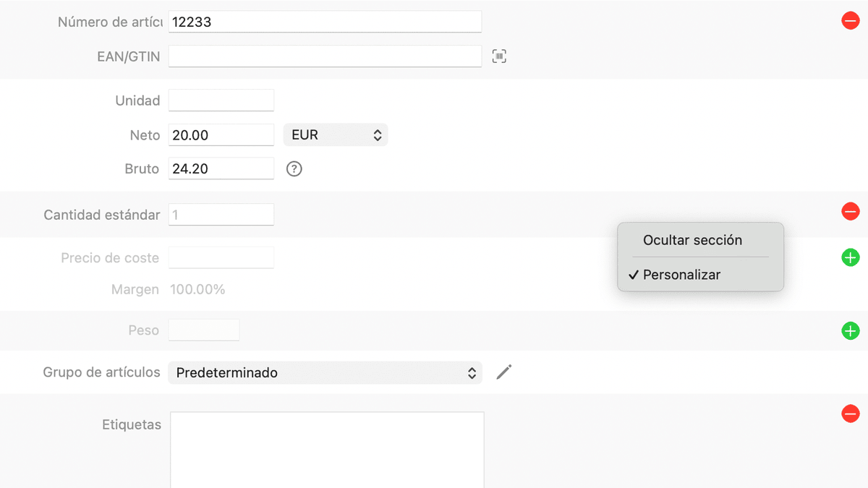The image size is (868, 488).
Task: Expand the Grupo de artículos Predeterminado dropdown
Action: tap(325, 373)
